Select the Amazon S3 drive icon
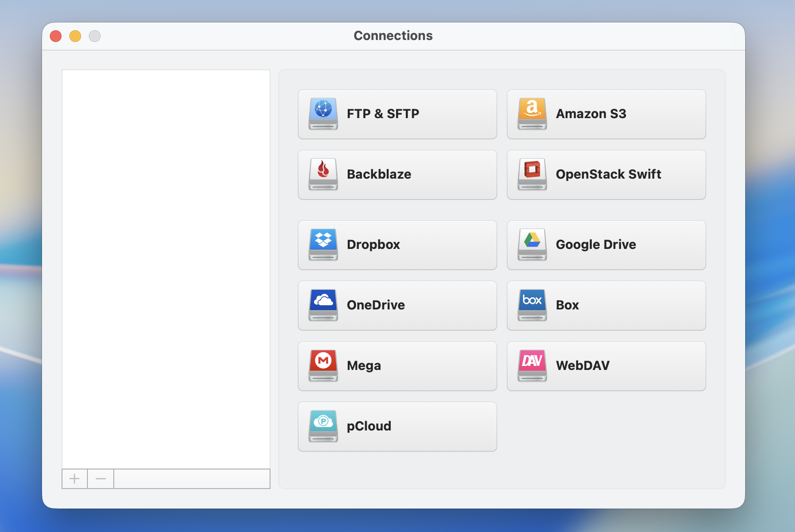The height and width of the screenshot is (532, 795). (x=532, y=114)
